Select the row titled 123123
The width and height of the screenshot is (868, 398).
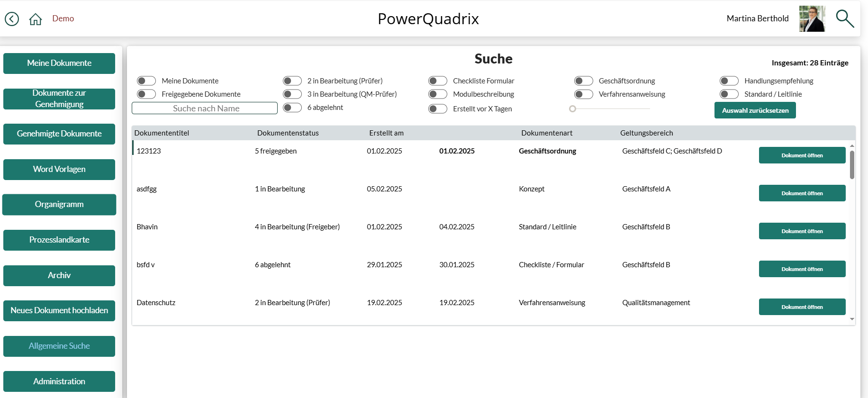[x=149, y=151]
